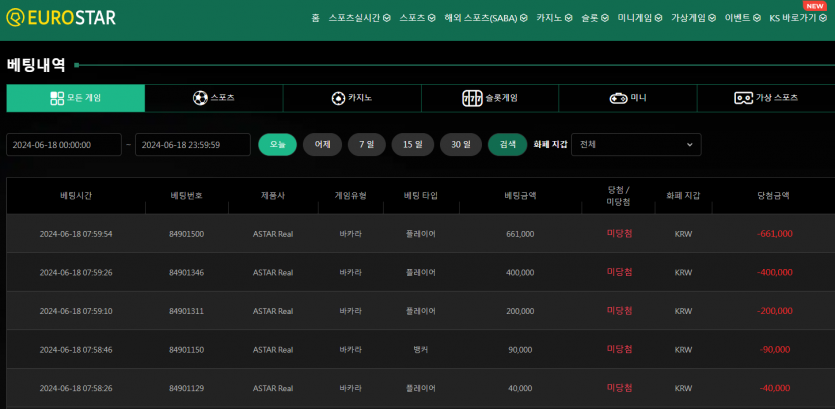Click the VR headset icon
This screenshot has height=409, width=835.
tap(743, 98)
